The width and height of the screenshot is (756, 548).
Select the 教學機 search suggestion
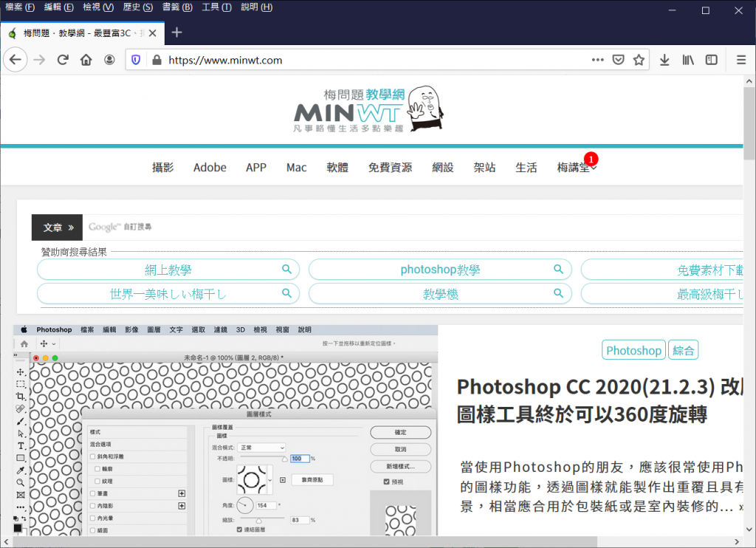pyautogui.click(x=440, y=293)
